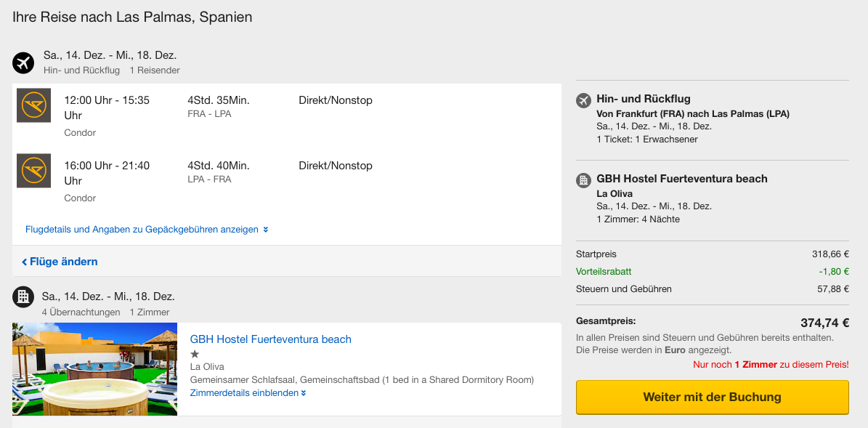Open the blue GBH Hostel Fuerteventura beach link

[x=270, y=339]
